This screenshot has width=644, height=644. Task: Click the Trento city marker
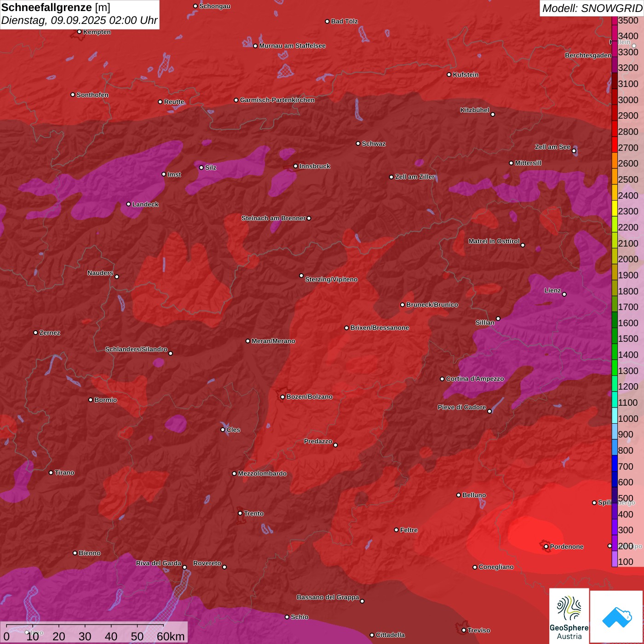[x=240, y=513]
